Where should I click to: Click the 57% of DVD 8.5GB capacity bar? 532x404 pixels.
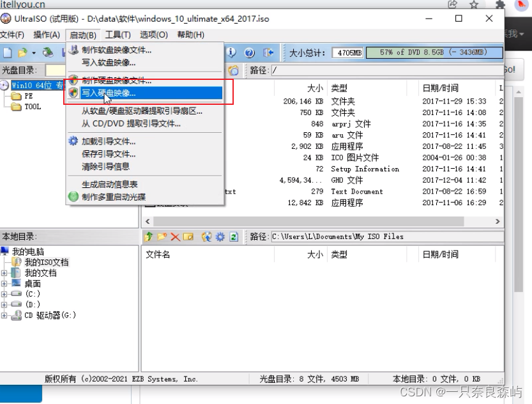tap(434, 52)
